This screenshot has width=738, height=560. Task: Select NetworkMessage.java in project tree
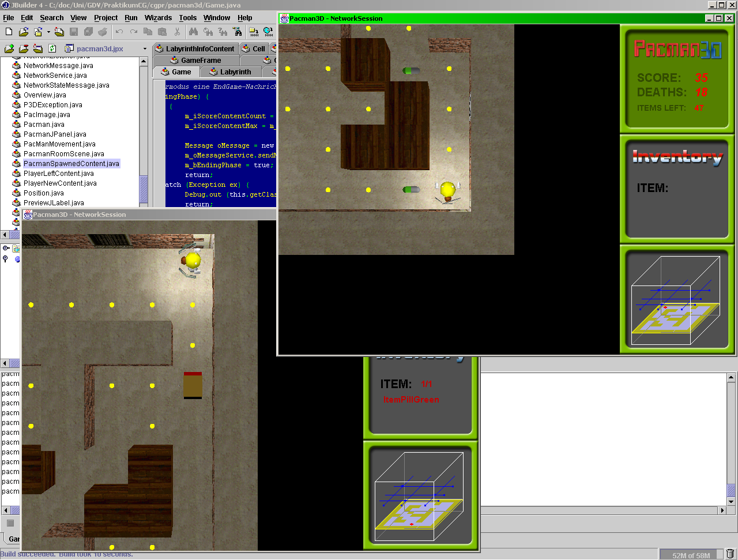coord(58,66)
